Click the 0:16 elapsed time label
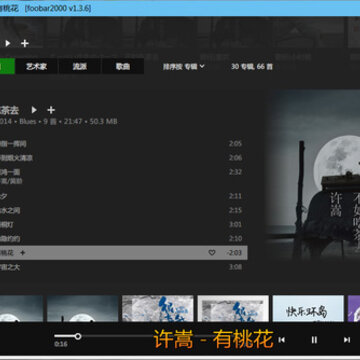 click(60, 344)
